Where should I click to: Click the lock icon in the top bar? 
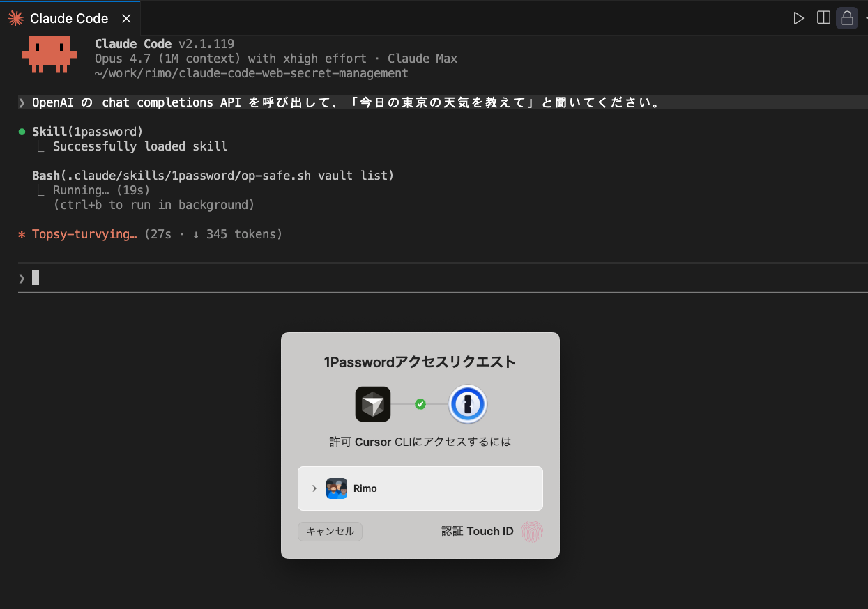[x=846, y=18]
